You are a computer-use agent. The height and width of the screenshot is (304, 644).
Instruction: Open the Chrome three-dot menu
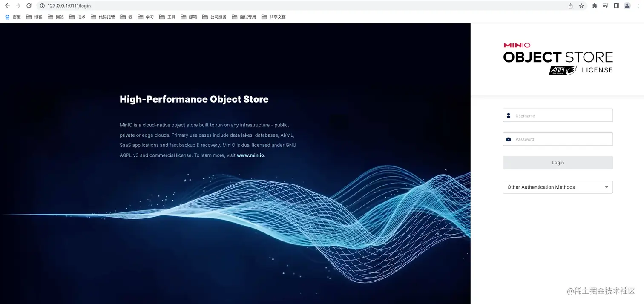(638, 6)
